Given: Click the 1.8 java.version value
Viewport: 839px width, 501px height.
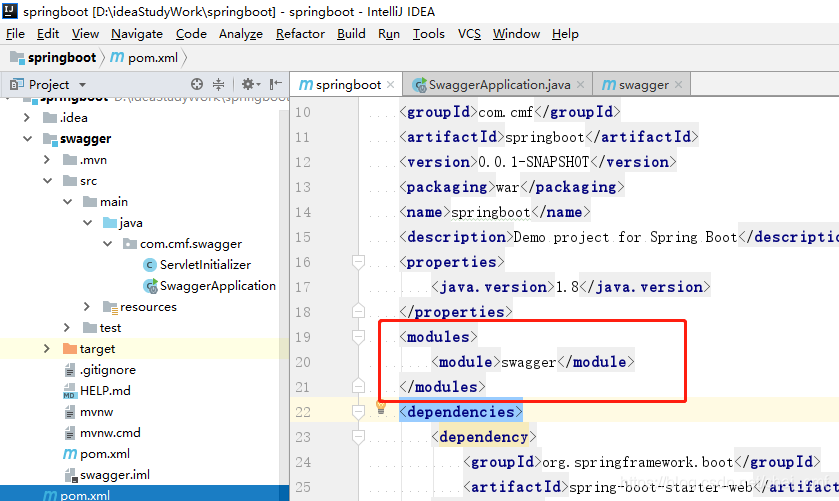Looking at the screenshot, I should pos(567,287).
